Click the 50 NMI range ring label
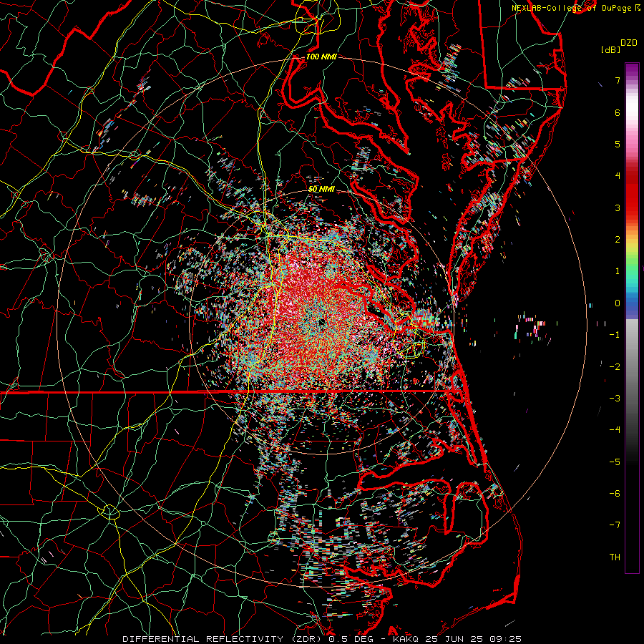 click(x=321, y=190)
